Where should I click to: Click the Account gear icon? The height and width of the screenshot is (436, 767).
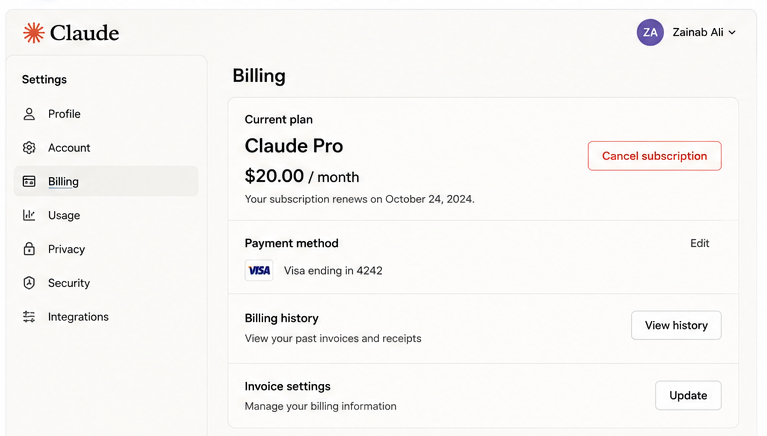click(x=29, y=148)
